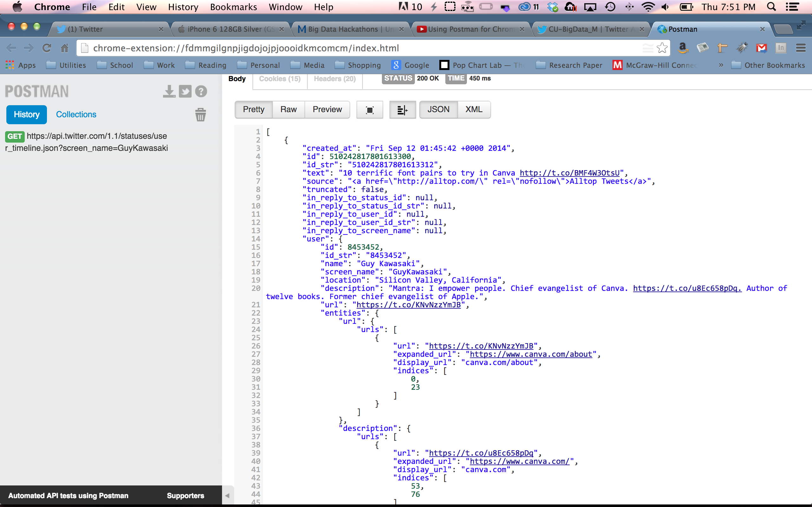
Task: Open the Collections tab
Action: tap(76, 114)
